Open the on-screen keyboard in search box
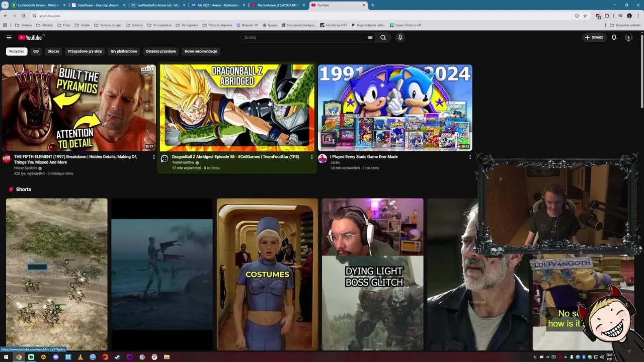 [x=370, y=37]
